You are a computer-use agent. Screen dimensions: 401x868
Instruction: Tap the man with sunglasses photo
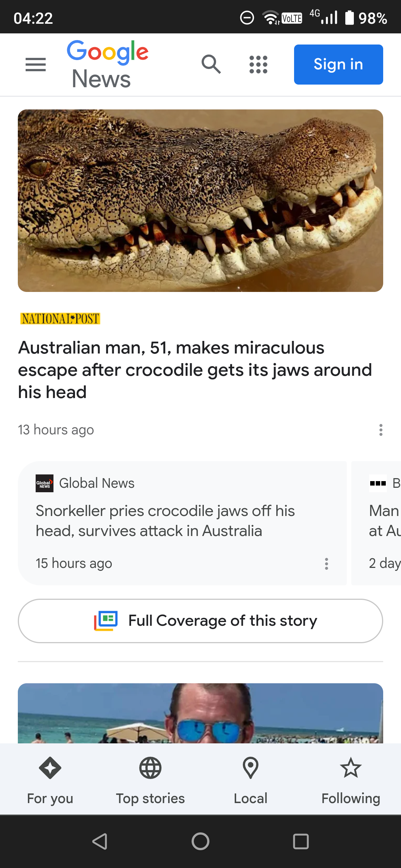200,713
